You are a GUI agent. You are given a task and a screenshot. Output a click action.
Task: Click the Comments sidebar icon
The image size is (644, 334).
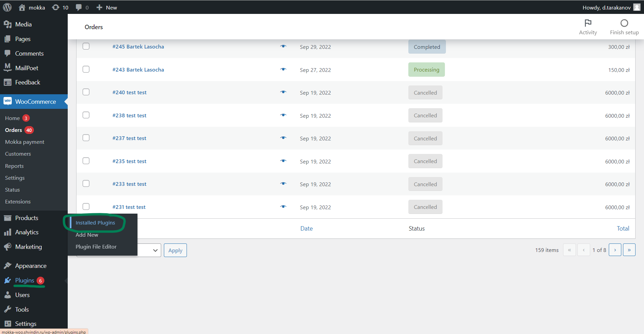pos(7,54)
